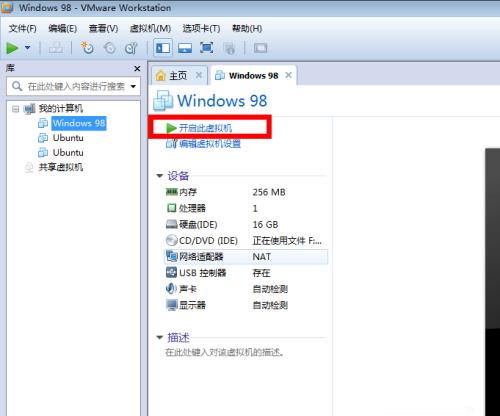Click the CD/DVD disc icon
The height and width of the screenshot is (416, 500).
point(171,240)
